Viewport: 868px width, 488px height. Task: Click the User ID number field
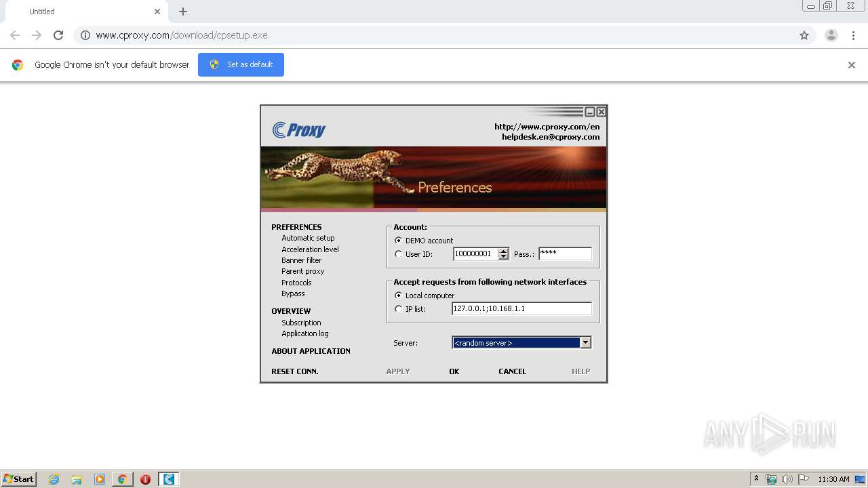(475, 254)
